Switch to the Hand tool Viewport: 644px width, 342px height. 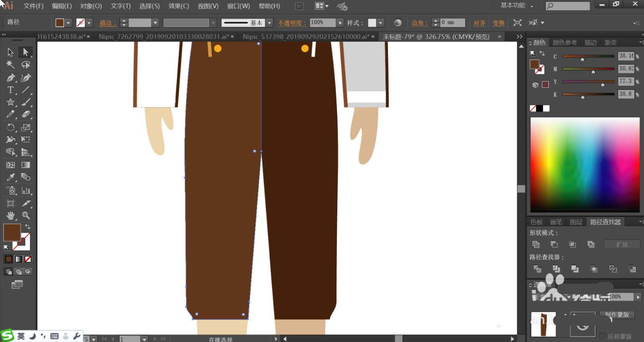[x=10, y=215]
